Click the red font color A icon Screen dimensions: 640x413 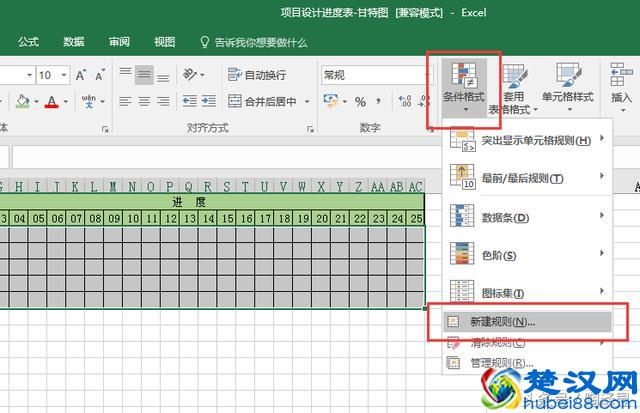[51, 101]
